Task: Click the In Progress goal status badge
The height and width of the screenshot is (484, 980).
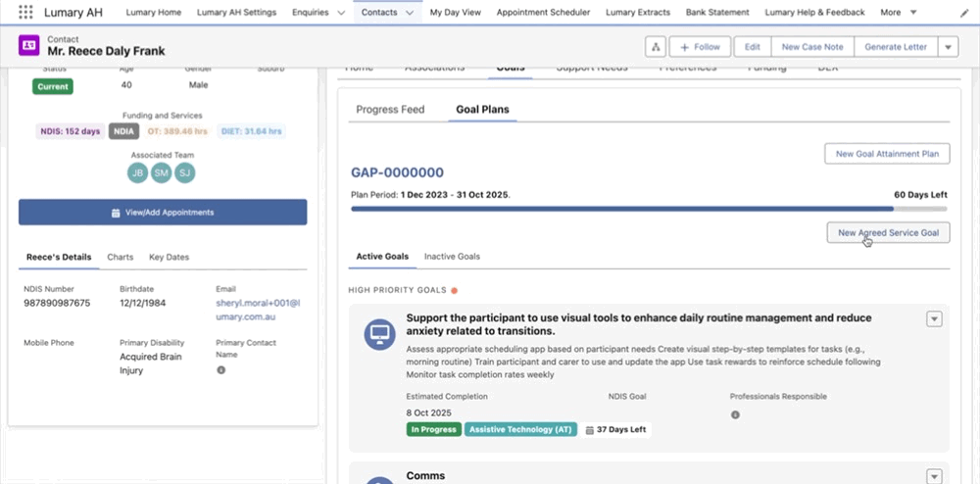Action: 434,430
